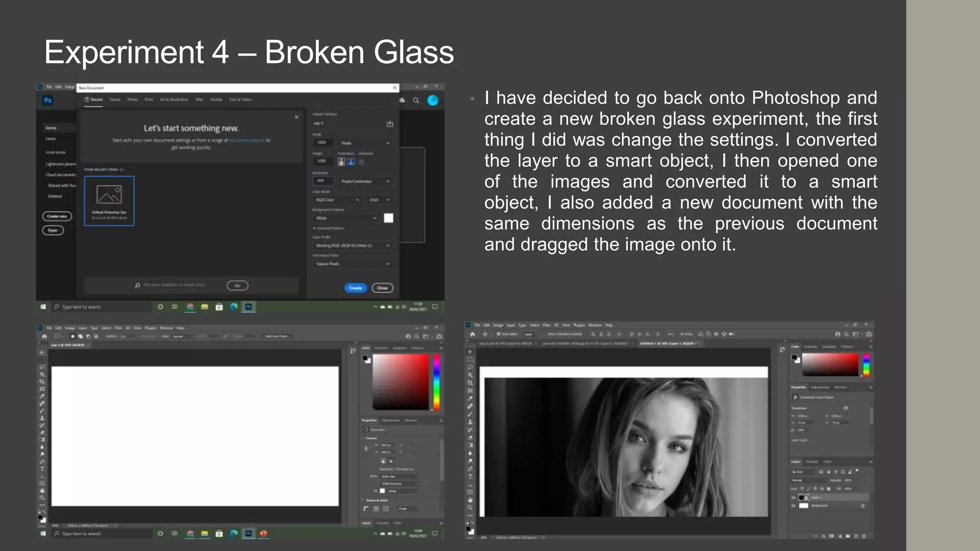Screen dimensions: 980x551
Task: Click the preset name field in New Document
Action: point(348,123)
